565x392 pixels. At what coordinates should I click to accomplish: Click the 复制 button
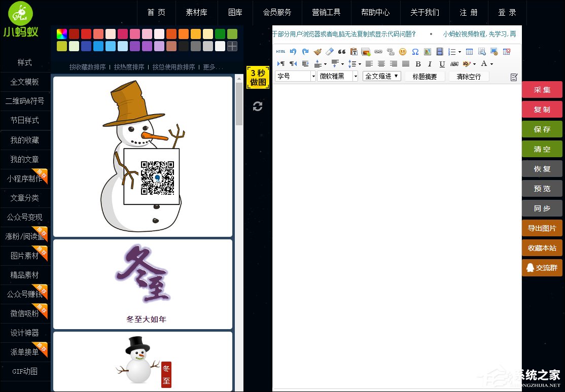click(x=542, y=110)
